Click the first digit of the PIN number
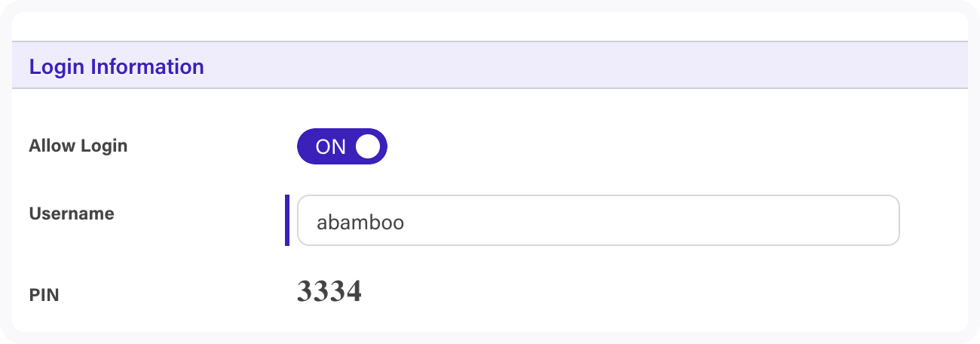 [x=305, y=291]
